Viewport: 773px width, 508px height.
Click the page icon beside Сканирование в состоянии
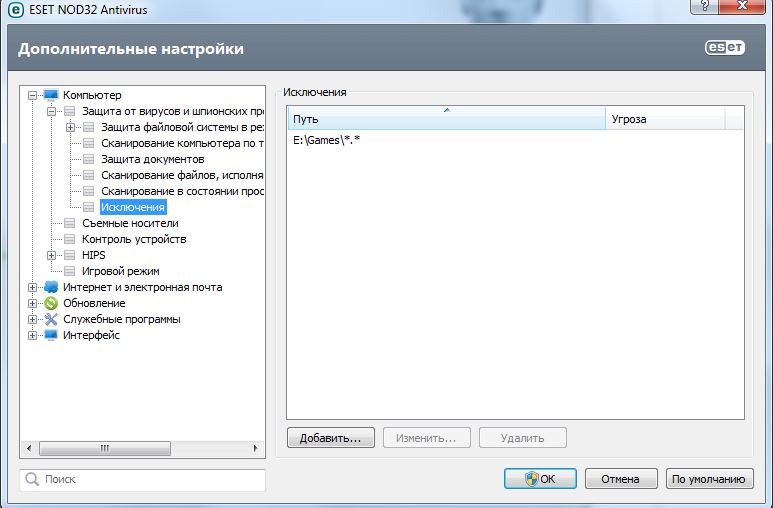pos(89,191)
